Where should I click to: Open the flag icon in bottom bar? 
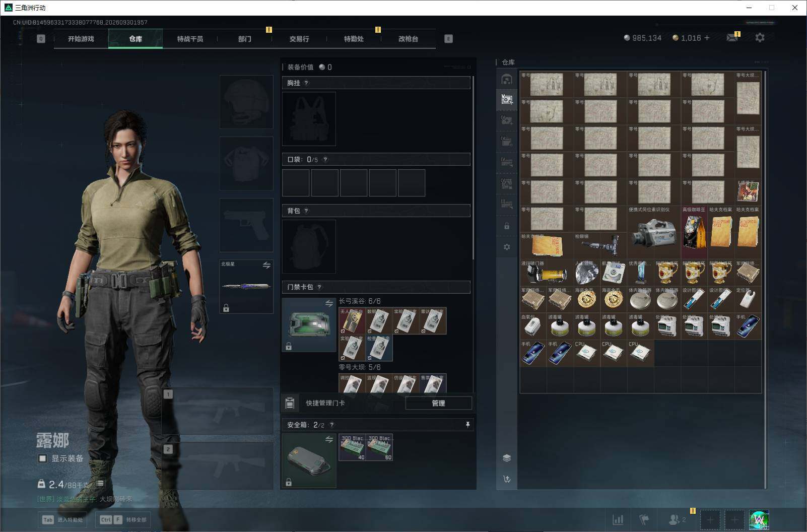tap(644, 519)
